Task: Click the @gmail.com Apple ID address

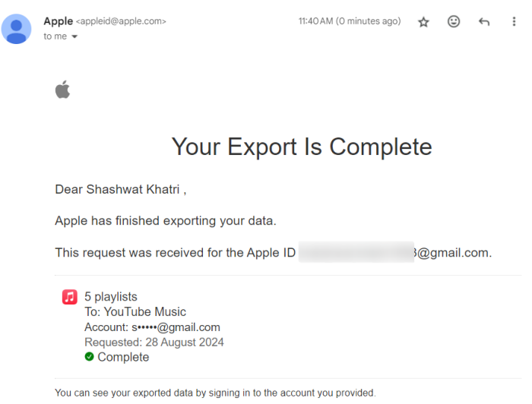Action: 452,253
